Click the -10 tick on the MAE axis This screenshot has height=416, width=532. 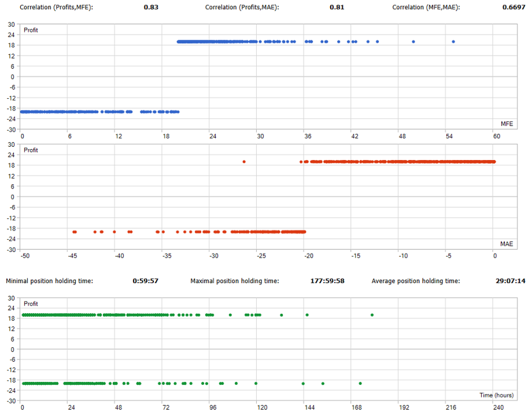click(402, 255)
